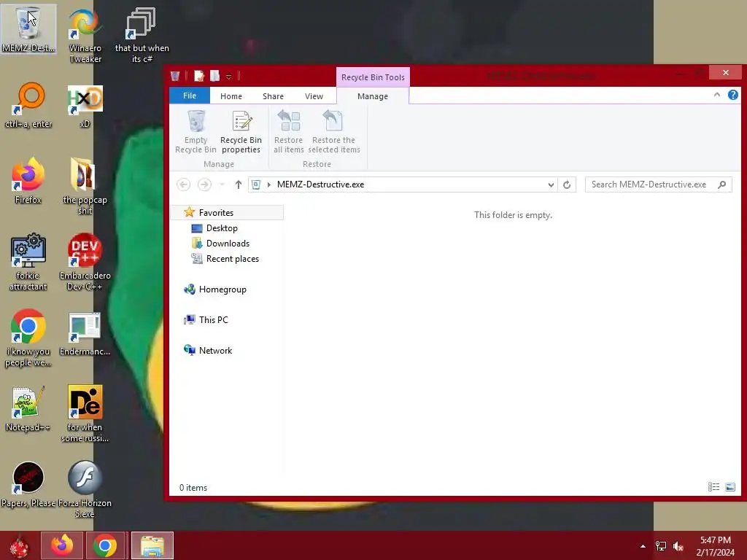Open the recent locations dropdown arrow

pos(222,184)
